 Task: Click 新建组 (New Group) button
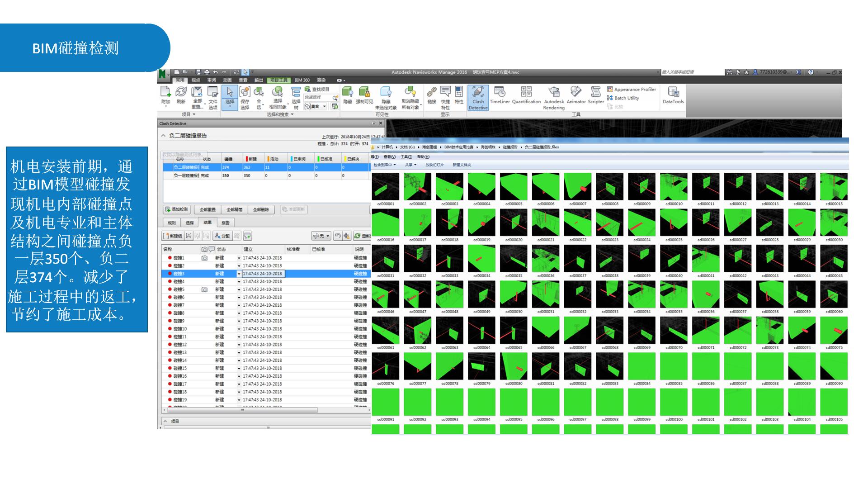coord(173,236)
